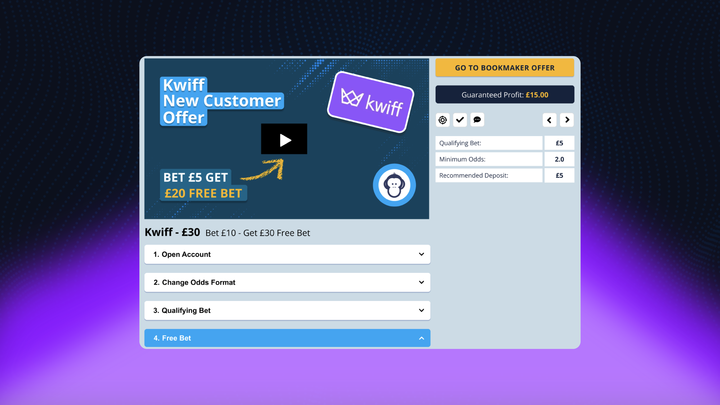The width and height of the screenshot is (720, 405).
Task: Click the Recommended Deposit £5 value
Action: point(559,176)
